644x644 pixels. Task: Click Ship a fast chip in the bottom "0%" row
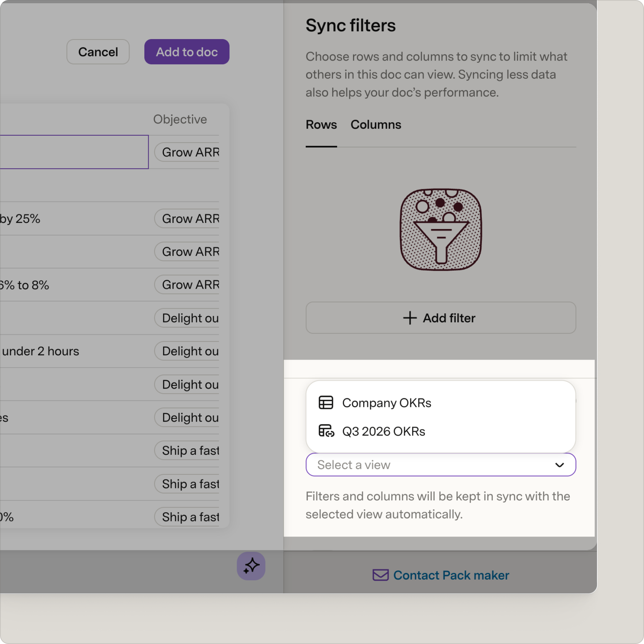pos(187,517)
